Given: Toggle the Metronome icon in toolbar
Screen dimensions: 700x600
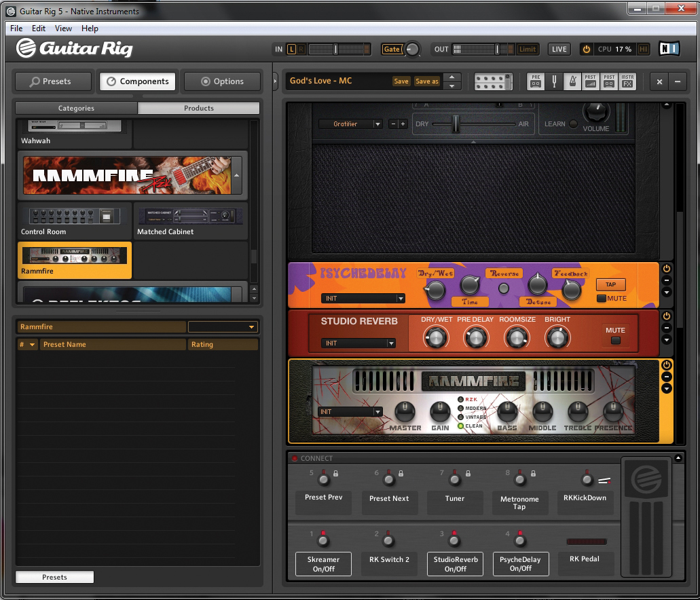Looking at the screenshot, I should click(572, 81).
